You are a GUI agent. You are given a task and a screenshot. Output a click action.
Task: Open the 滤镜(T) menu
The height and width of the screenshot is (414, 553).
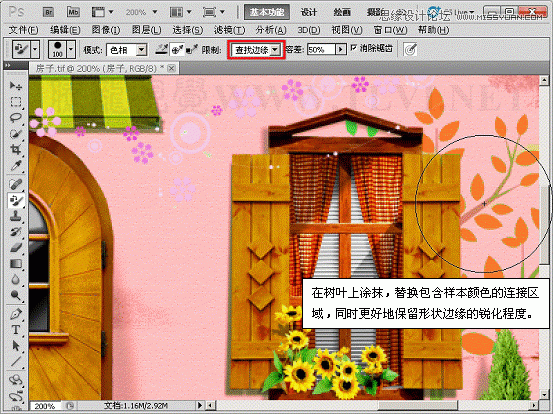[x=229, y=30]
